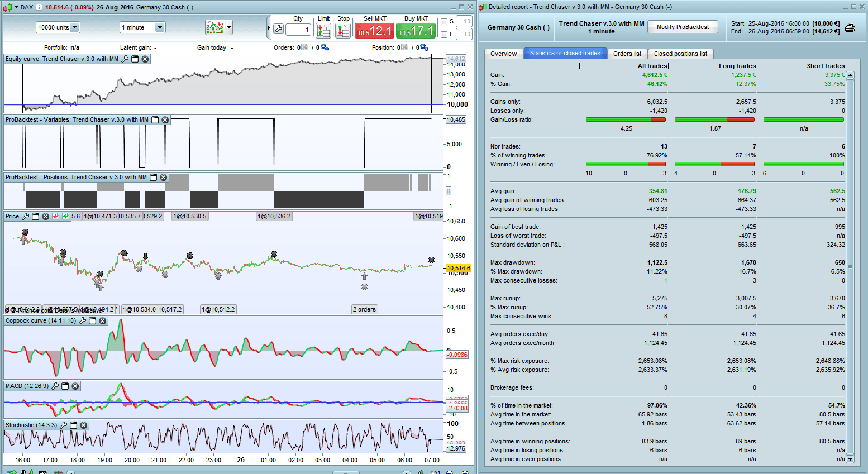
Task: Click the candlestick chart icon beside DAX
Action: pyautogui.click(x=7, y=7)
